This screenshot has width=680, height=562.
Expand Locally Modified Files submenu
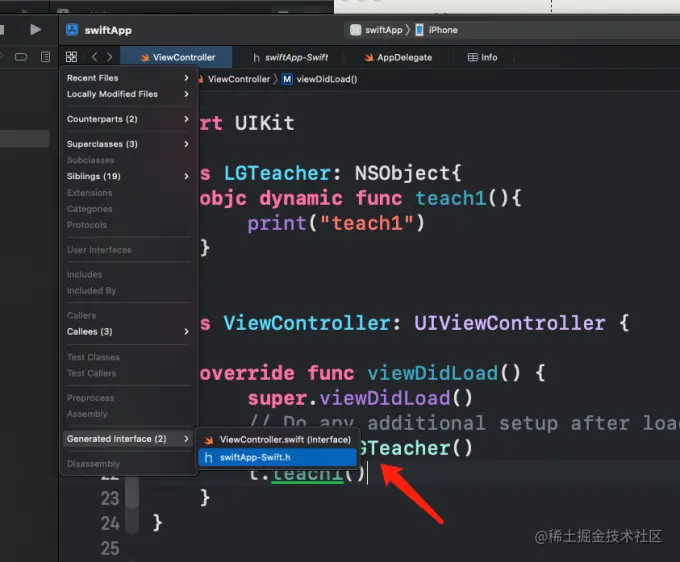[x=128, y=94]
